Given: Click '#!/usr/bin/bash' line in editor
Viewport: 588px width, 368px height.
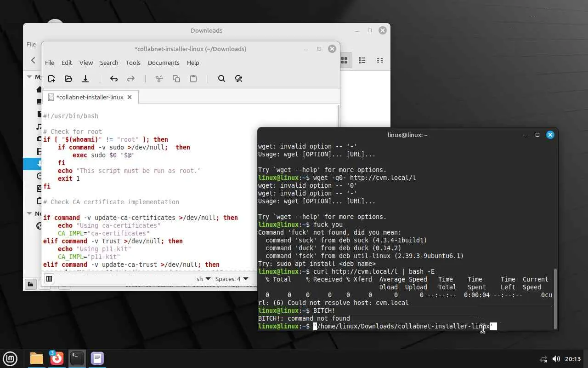Looking at the screenshot, I should click(71, 116).
